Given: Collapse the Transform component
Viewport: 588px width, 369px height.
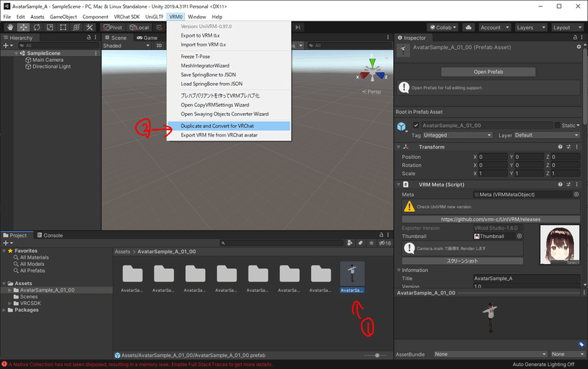Looking at the screenshot, I should point(398,147).
